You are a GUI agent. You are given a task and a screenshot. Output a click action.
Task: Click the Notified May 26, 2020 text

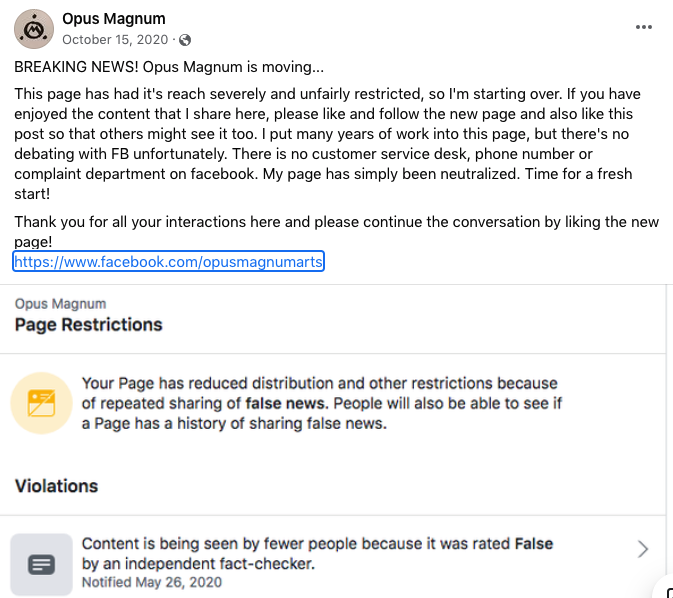pyautogui.click(x=152, y=582)
